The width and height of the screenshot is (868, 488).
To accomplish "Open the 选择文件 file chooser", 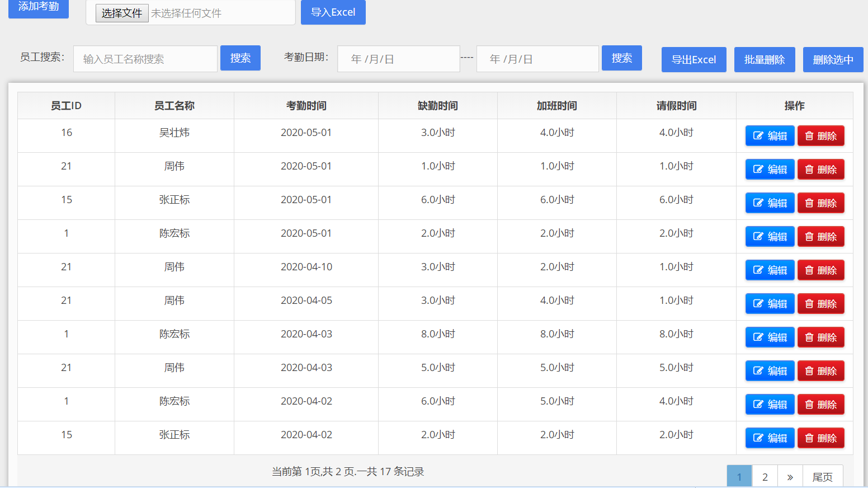I will 122,13.
